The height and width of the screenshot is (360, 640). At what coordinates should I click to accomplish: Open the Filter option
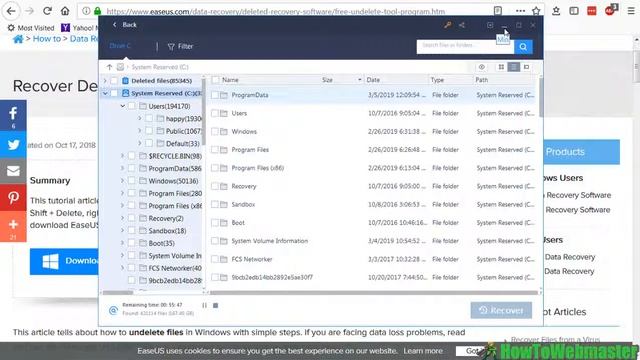click(180, 47)
